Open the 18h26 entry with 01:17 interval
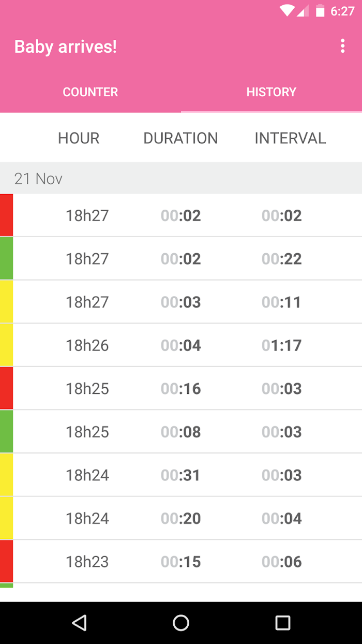The image size is (362, 644). point(181,345)
